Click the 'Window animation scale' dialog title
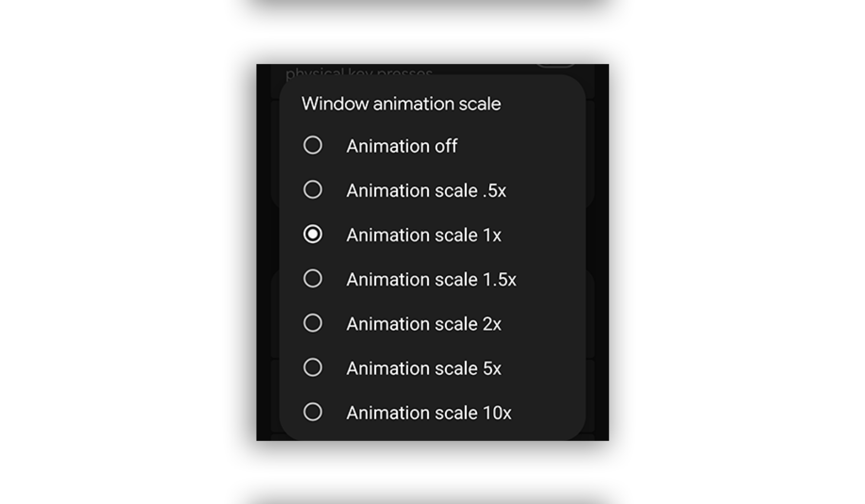Viewport: 865px width, 504px height. coord(401,104)
